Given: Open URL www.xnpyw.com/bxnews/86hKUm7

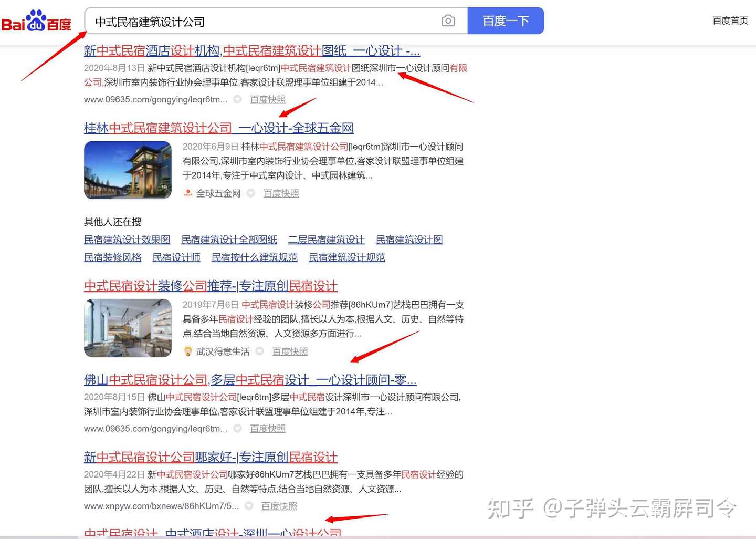Looking at the screenshot, I should point(161,506).
